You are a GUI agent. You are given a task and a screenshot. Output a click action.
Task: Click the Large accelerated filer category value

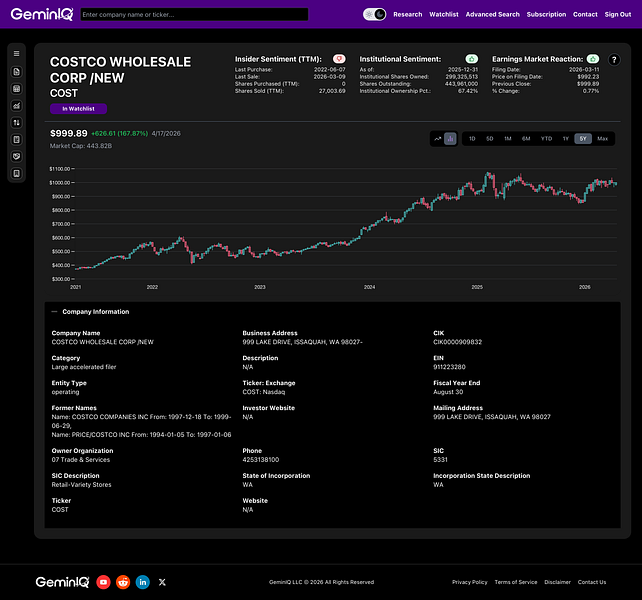[84, 367]
